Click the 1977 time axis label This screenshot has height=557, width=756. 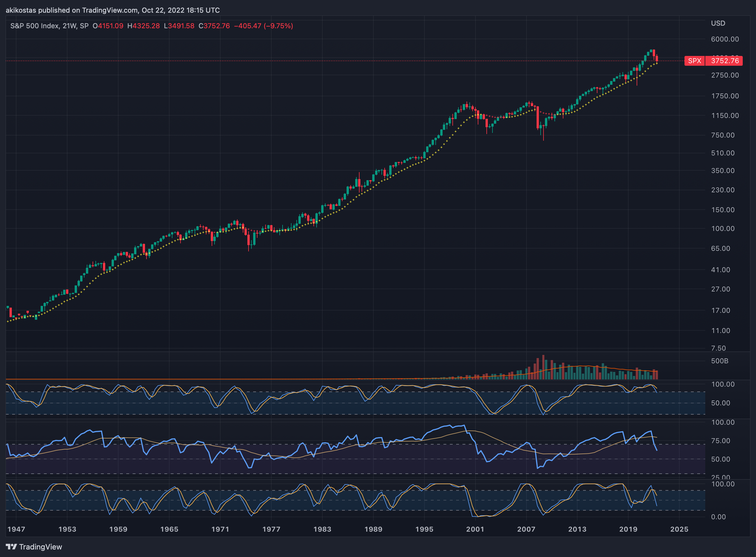tap(271, 529)
